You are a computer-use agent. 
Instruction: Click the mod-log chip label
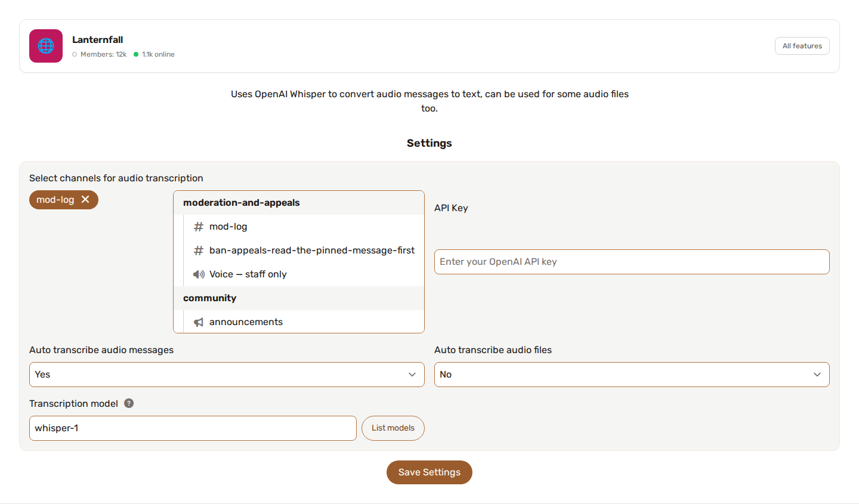(55, 200)
